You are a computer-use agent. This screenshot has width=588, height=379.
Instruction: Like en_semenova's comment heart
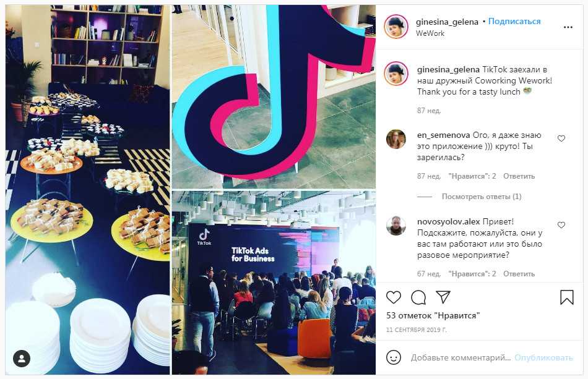click(x=561, y=138)
